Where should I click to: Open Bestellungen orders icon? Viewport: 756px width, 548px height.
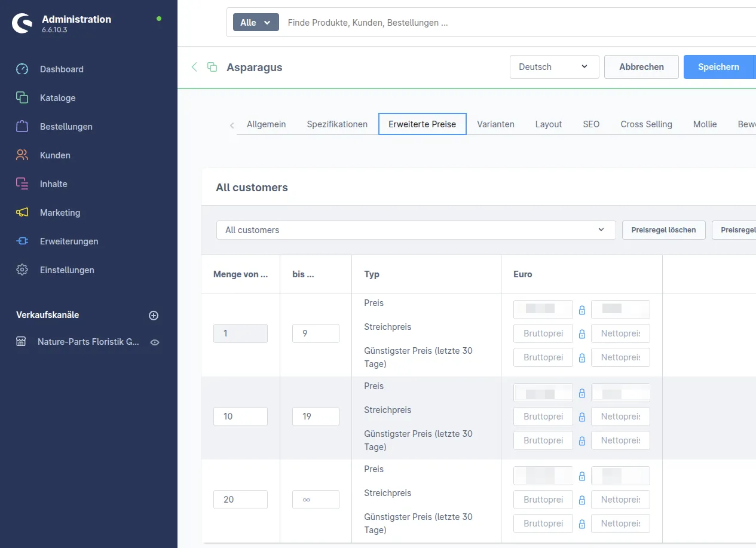(x=22, y=127)
